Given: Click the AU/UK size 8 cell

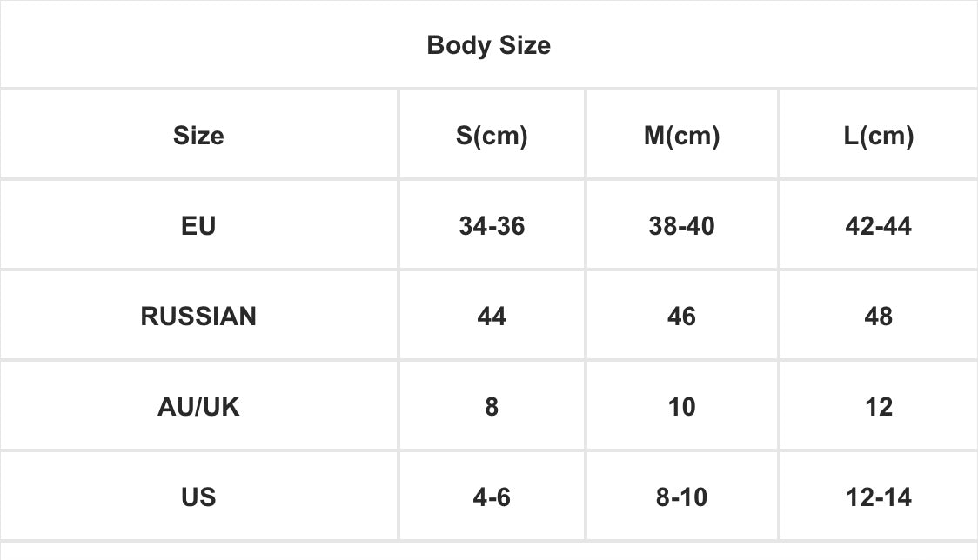Looking at the screenshot, I should pos(492,407).
